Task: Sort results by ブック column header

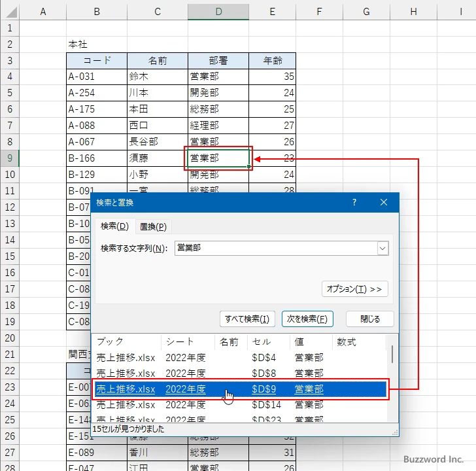Action: 126,341
